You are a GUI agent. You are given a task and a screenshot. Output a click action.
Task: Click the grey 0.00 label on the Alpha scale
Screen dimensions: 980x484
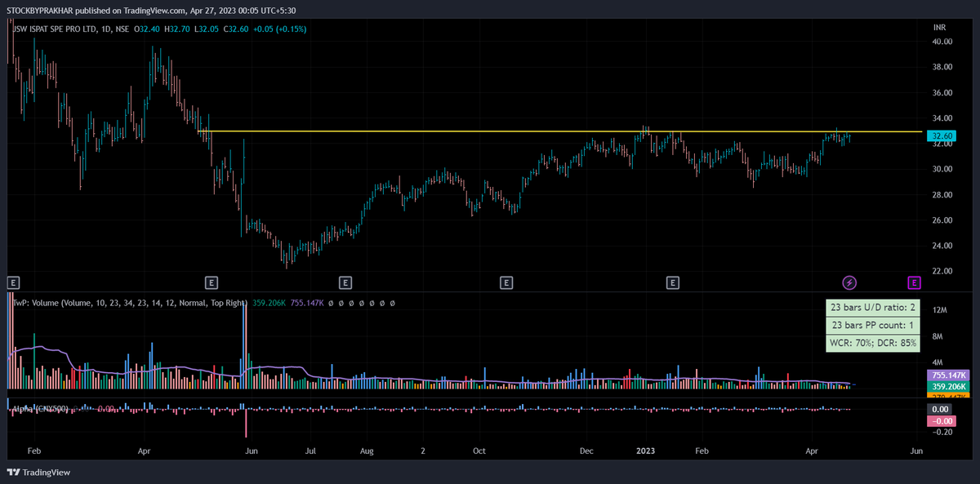coord(939,409)
